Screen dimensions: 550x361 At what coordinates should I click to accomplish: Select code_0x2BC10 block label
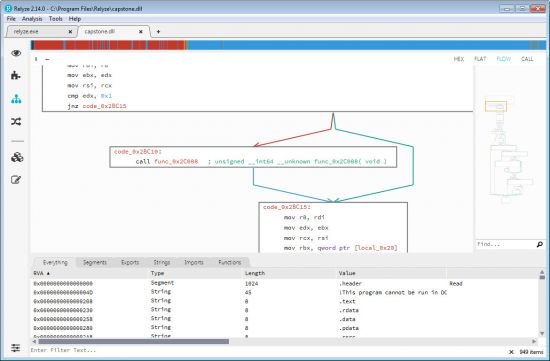(138, 152)
